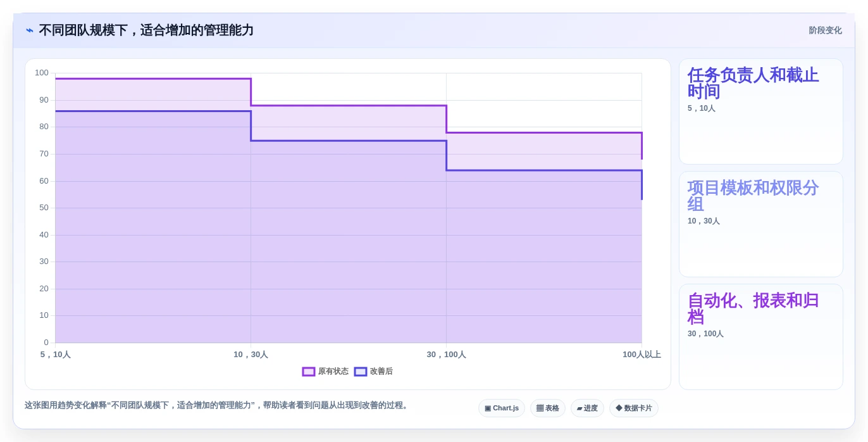This screenshot has width=868, height=442.
Task: Click the 30，100人 x-axis label
Action: click(x=446, y=355)
